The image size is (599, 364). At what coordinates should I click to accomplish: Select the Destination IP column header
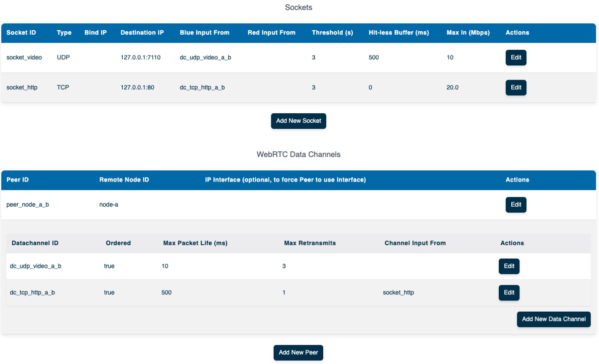point(142,33)
